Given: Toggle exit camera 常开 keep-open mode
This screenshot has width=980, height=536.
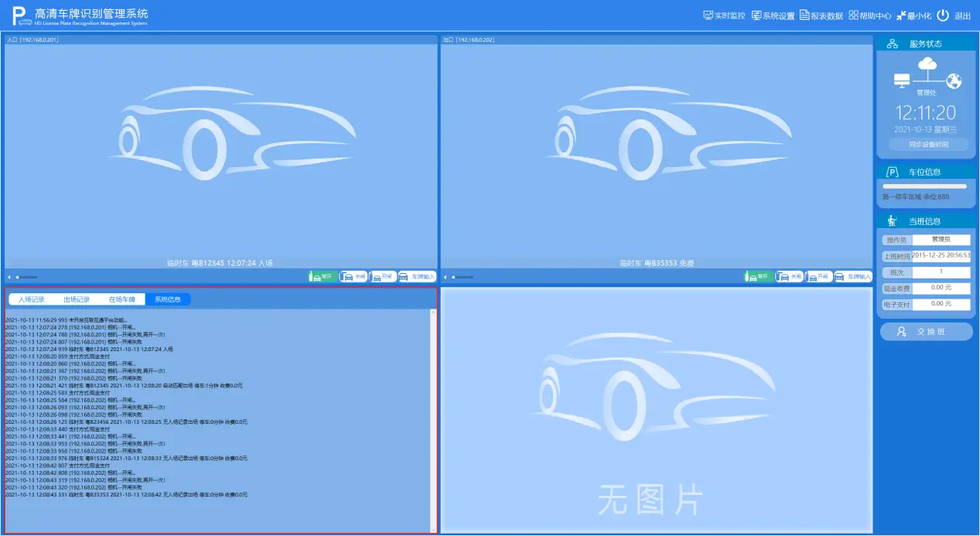Looking at the screenshot, I should point(757,276).
